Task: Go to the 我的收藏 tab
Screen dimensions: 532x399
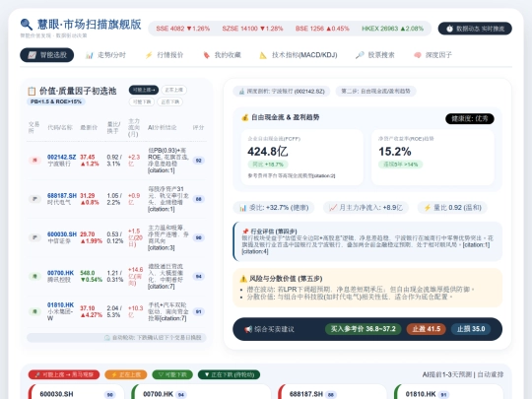Action: click(x=222, y=55)
